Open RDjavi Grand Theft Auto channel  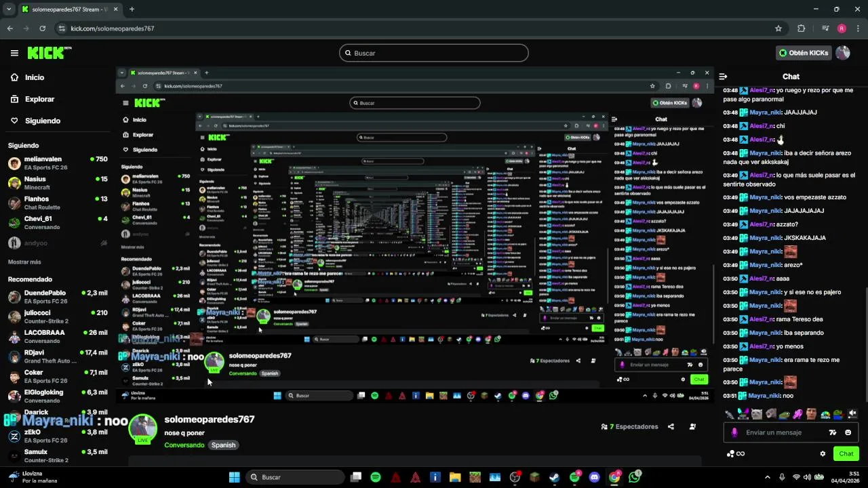58,356
